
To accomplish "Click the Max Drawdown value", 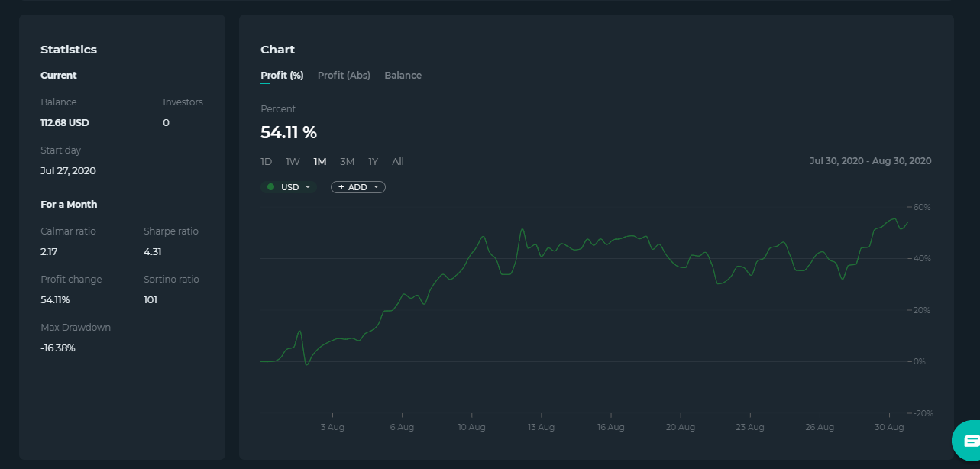I will tap(58, 348).
